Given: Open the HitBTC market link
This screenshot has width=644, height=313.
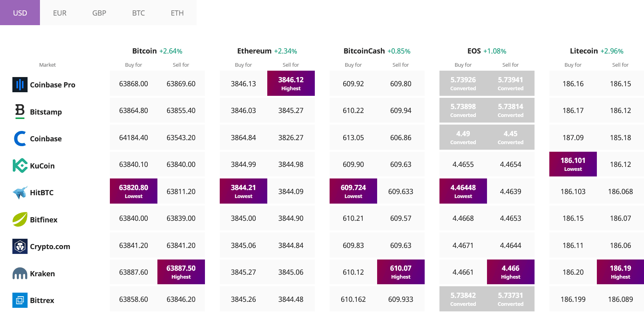Looking at the screenshot, I should [x=42, y=192].
